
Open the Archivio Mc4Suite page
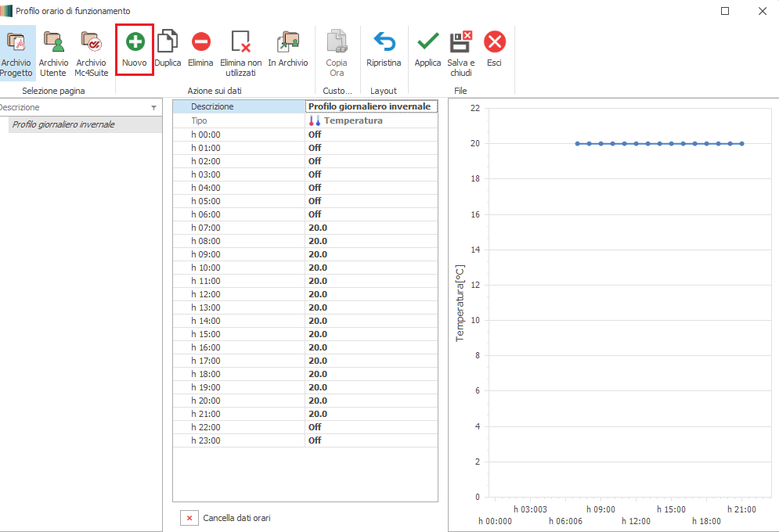91,52
